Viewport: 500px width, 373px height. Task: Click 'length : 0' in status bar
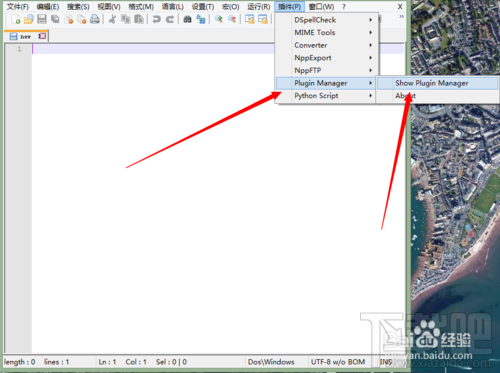tap(19, 362)
